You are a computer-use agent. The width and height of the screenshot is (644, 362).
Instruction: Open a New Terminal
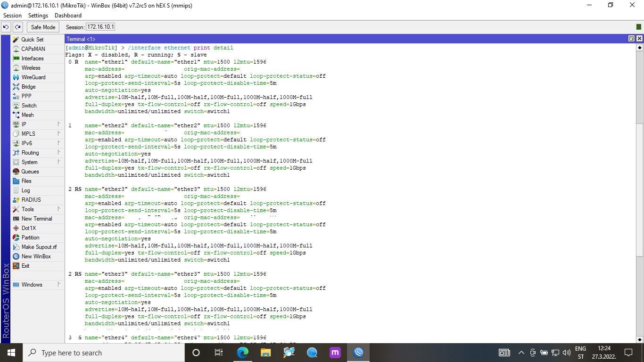[x=37, y=219]
